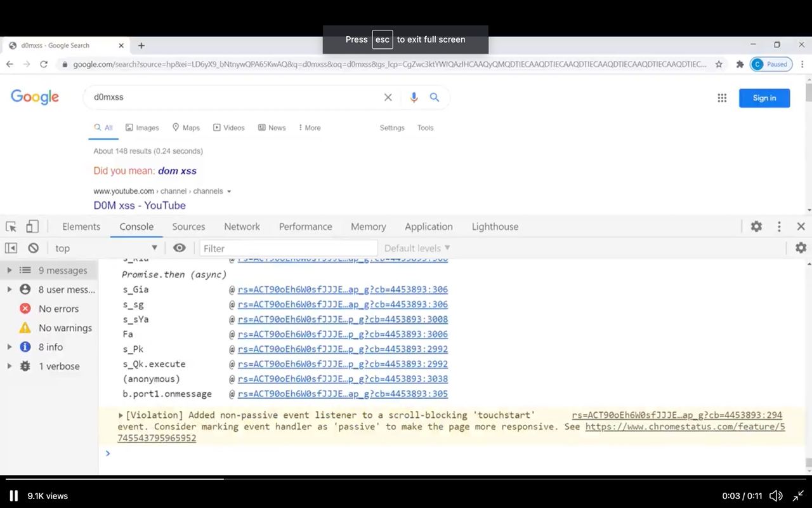Switch to News search tab

[x=272, y=128]
